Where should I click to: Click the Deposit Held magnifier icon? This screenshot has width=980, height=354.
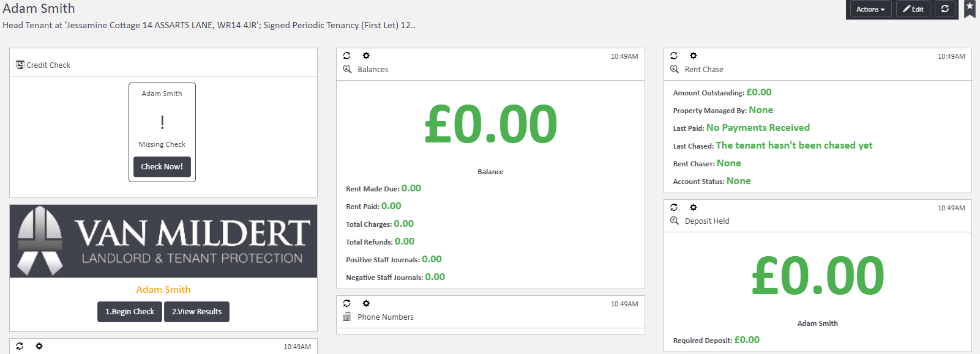[675, 221]
